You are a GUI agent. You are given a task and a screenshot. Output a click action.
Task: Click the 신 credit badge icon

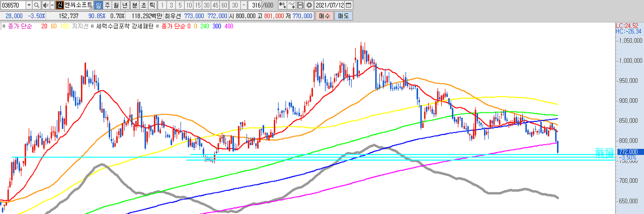(60, 5)
